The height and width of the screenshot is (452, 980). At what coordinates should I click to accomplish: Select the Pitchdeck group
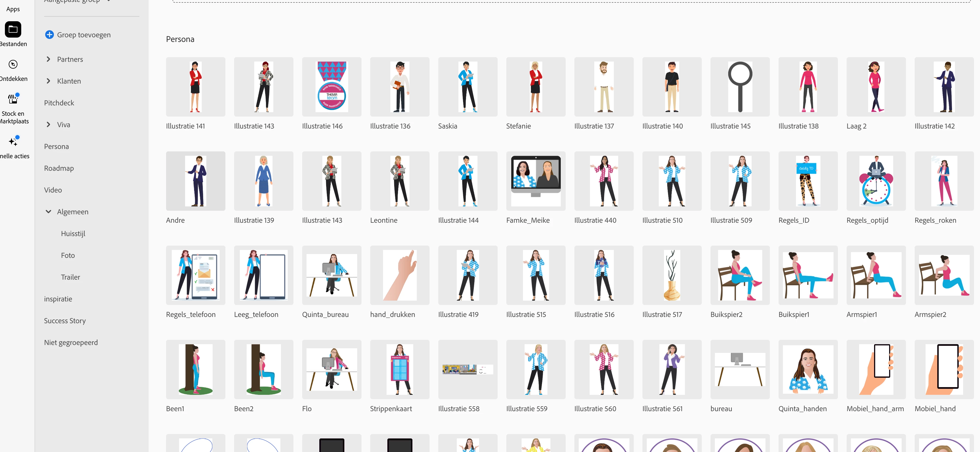59,103
